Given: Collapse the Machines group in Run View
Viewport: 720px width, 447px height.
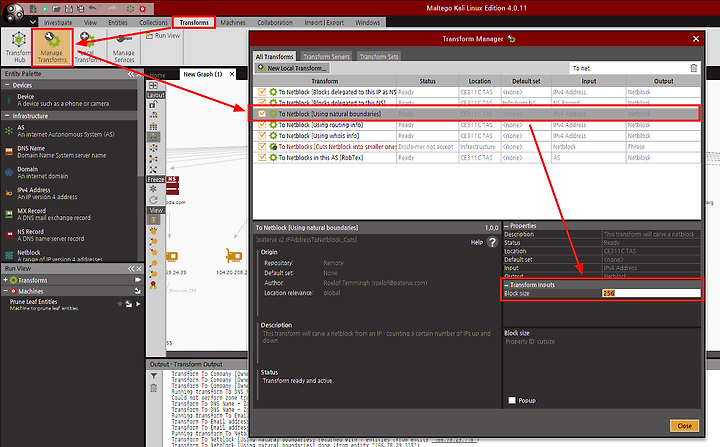Looking at the screenshot, I should point(6,291).
